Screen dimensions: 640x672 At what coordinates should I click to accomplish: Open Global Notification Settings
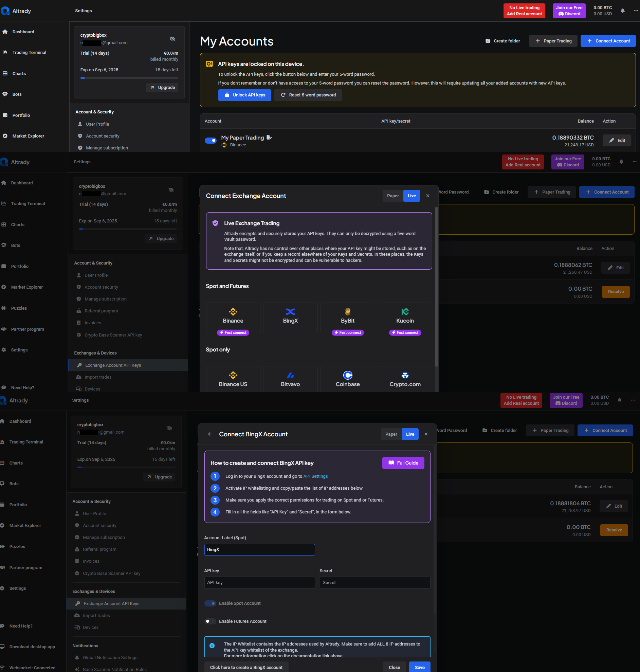point(110,658)
